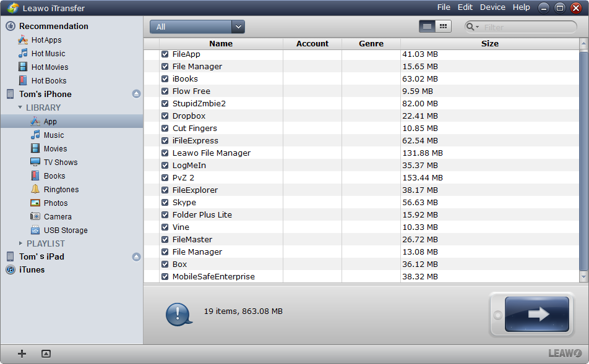Image resolution: width=589 pixels, height=364 pixels.
Task: Open the Edit menu
Action: pos(465,7)
